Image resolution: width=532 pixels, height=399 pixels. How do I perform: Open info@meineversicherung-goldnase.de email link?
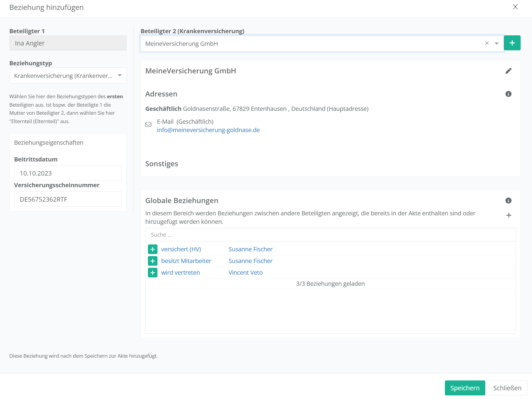coord(208,130)
